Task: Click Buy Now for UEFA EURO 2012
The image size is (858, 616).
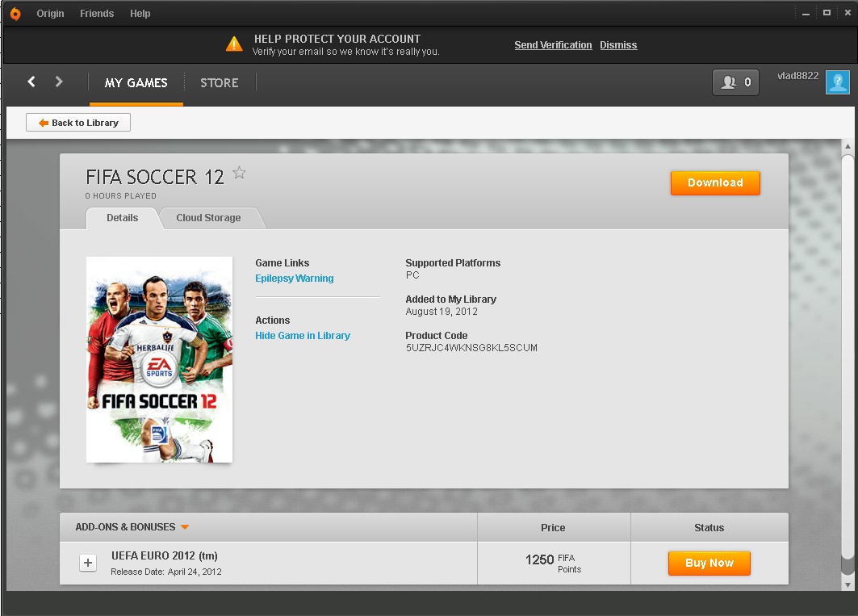Action: (x=709, y=563)
